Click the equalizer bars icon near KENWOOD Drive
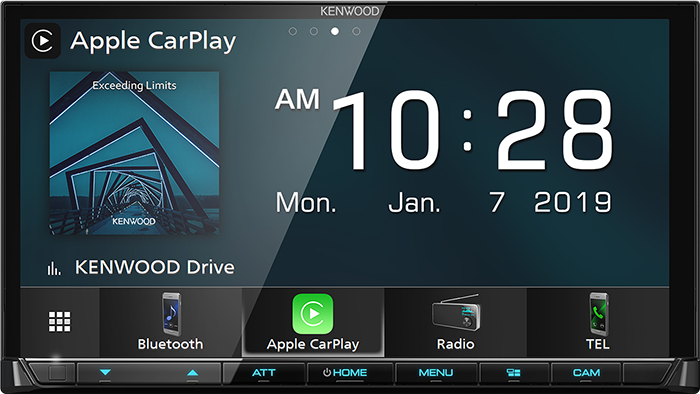This screenshot has width=700, height=394. (x=54, y=268)
